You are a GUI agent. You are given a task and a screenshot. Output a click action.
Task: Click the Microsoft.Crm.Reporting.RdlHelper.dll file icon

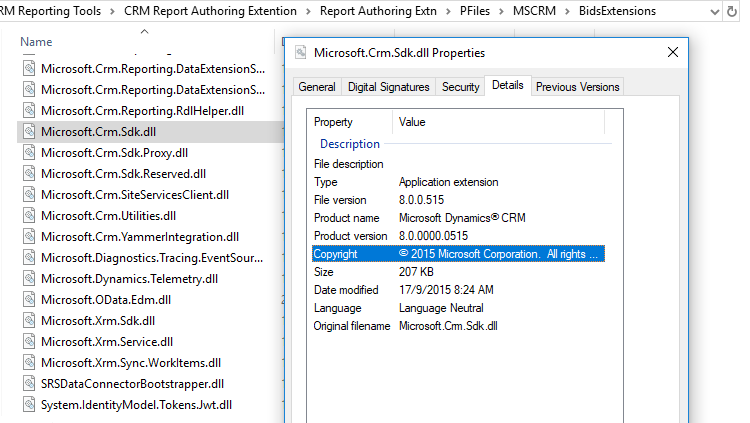click(x=29, y=111)
